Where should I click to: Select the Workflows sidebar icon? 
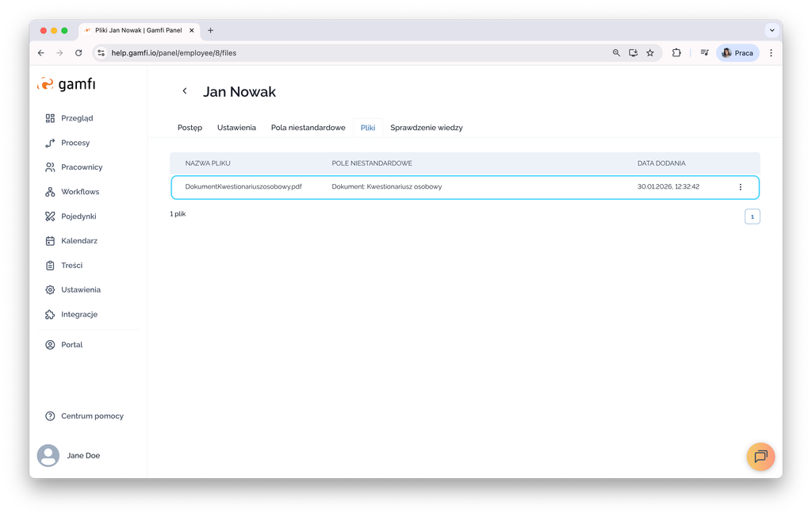(x=50, y=192)
